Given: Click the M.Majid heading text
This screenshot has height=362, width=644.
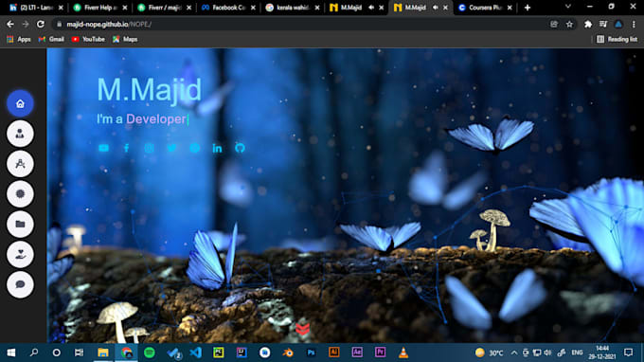Looking at the screenshot, I should click(150, 89).
